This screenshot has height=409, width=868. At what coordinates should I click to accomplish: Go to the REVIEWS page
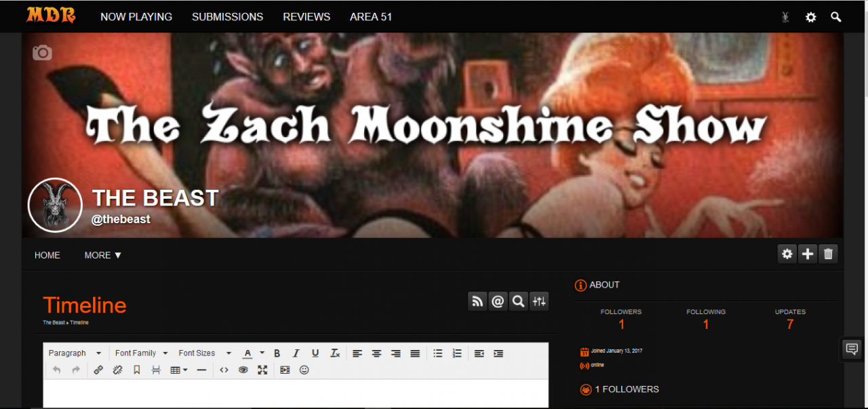point(307,17)
